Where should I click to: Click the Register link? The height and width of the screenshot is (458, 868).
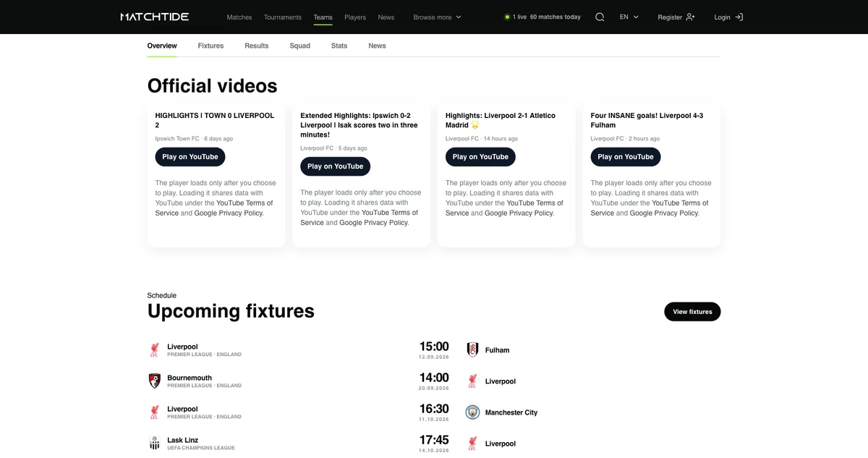point(676,17)
